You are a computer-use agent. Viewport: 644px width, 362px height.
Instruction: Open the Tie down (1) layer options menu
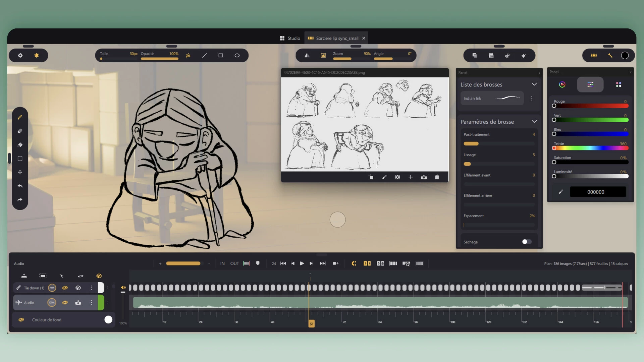[91, 288]
